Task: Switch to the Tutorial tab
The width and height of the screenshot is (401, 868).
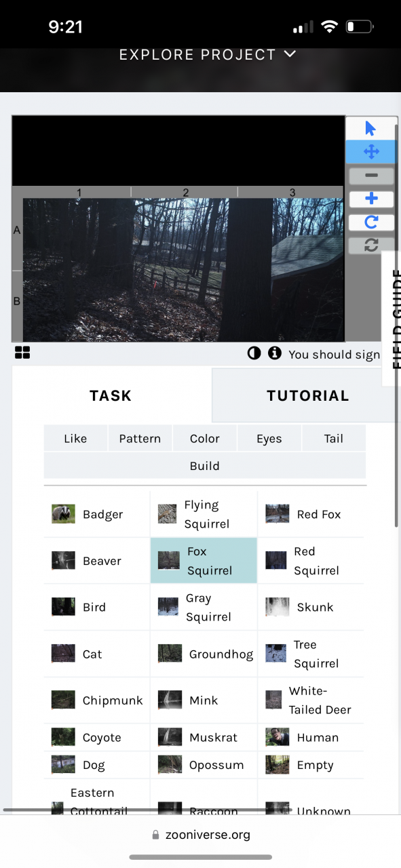Action: tap(307, 395)
